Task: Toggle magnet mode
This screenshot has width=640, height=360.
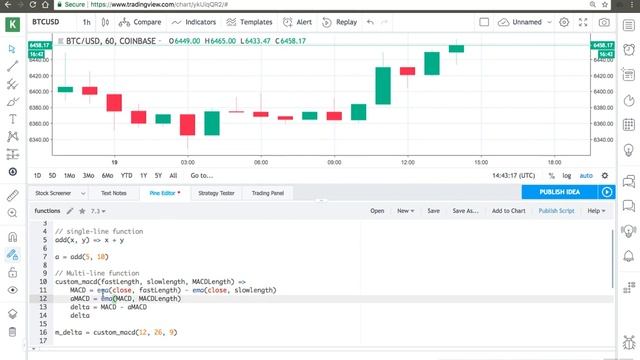Action: (12, 237)
